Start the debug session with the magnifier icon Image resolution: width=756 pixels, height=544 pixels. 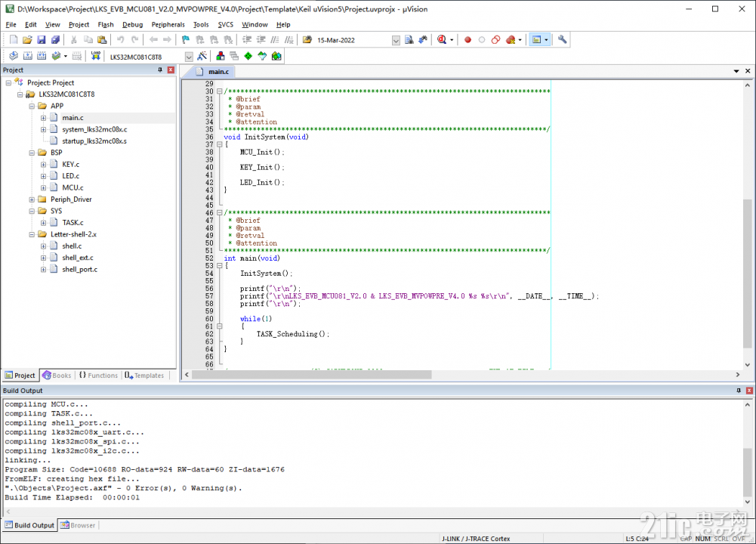click(x=442, y=40)
